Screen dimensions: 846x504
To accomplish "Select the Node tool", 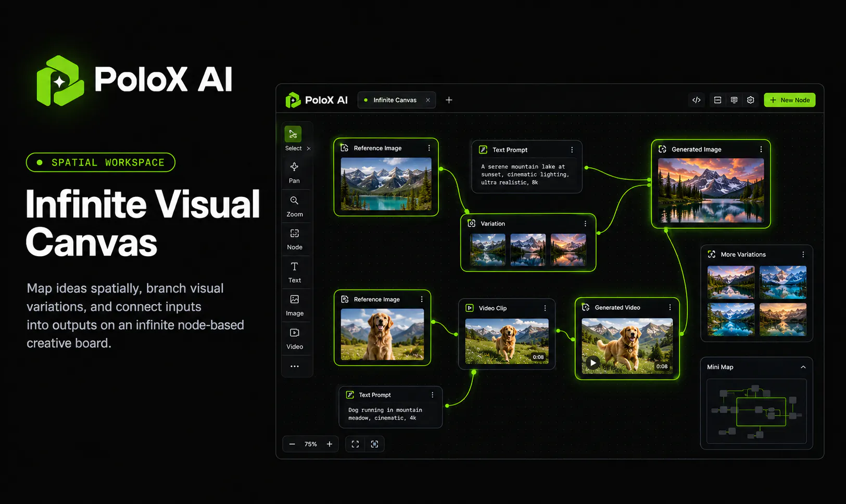I will [294, 239].
